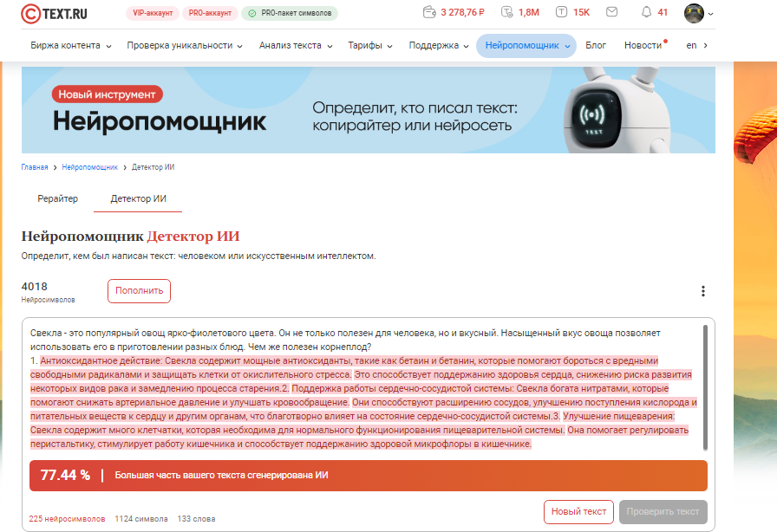This screenshot has width=777, height=532.
Task: Open the mail envelope icon
Action: (x=612, y=12)
